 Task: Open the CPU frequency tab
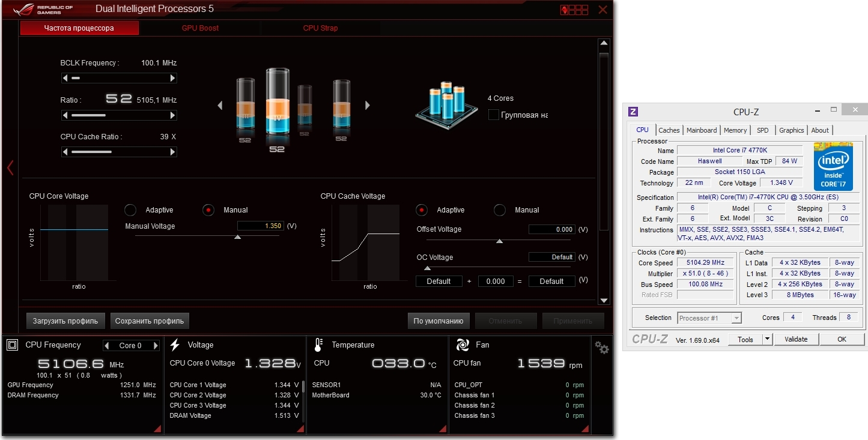79,28
